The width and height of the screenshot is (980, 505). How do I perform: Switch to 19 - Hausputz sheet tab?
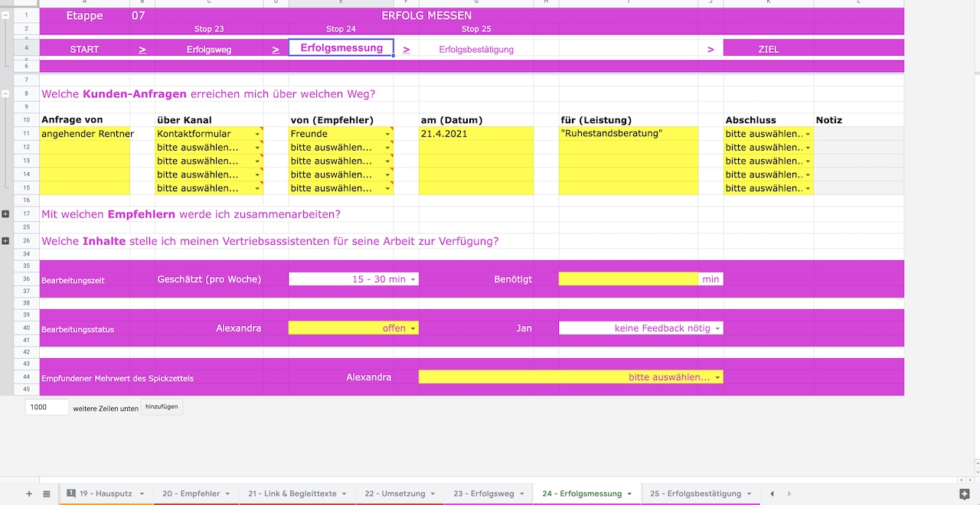click(x=106, y=494)
